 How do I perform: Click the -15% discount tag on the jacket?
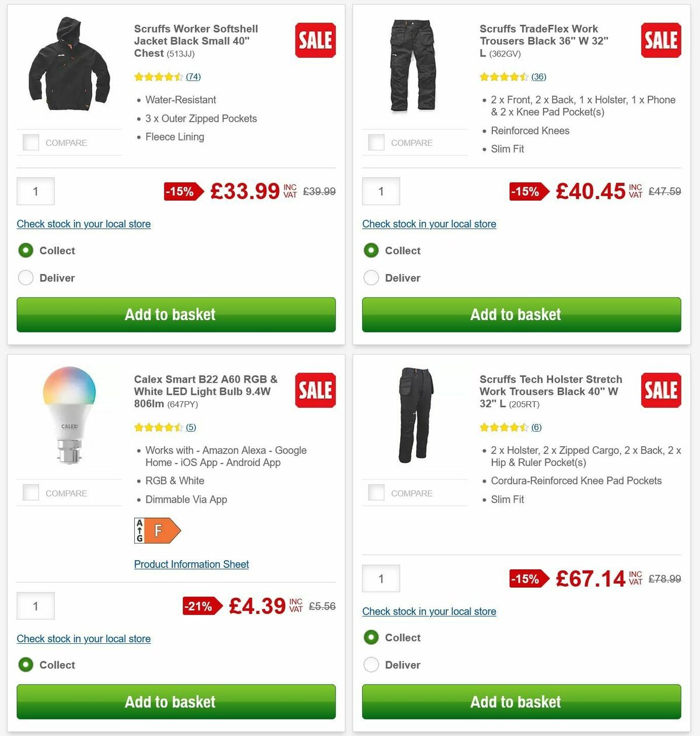(181, 191)
